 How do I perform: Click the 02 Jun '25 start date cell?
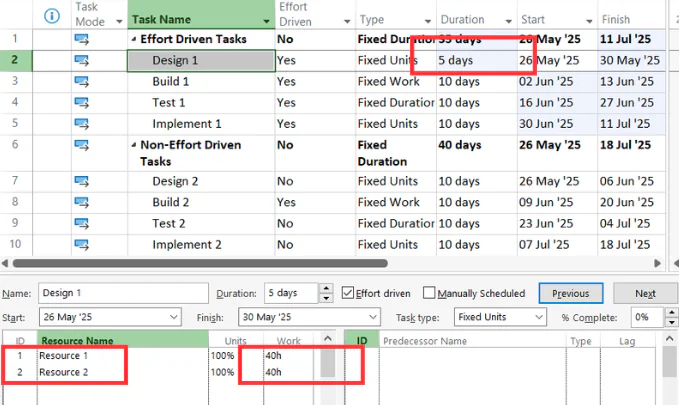point(557,81)
